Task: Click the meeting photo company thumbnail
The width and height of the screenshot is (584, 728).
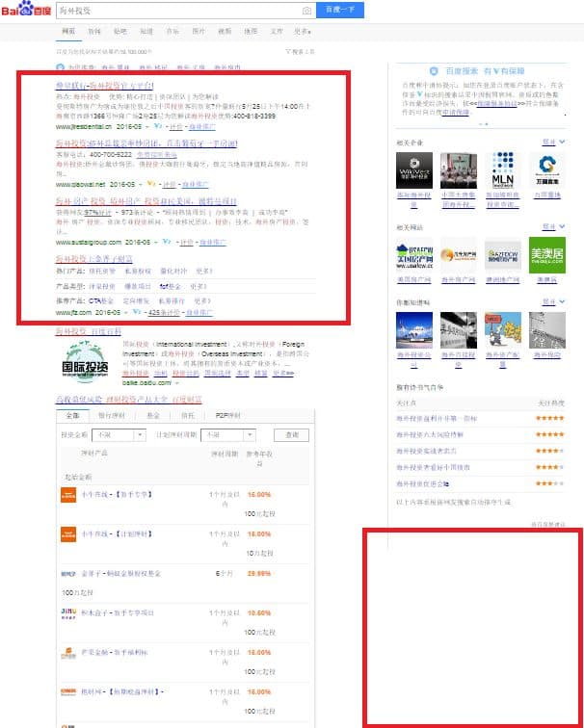Action: coord(459,170)
